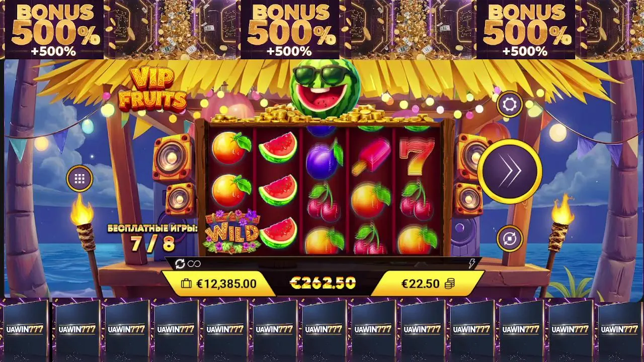
Task: Open the autoplay circular arrows button
Action: click(x=510, y=239)
